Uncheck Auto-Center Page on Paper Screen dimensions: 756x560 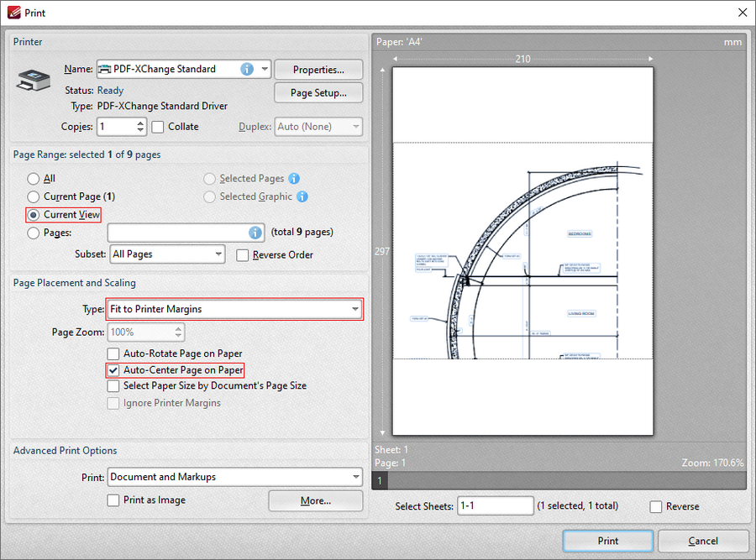coord(113,370)
